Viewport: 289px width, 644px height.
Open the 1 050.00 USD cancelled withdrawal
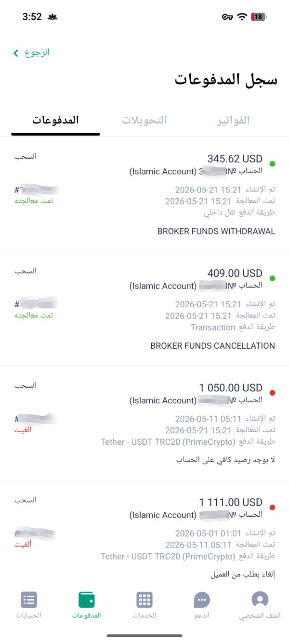[x=144, y=423]
